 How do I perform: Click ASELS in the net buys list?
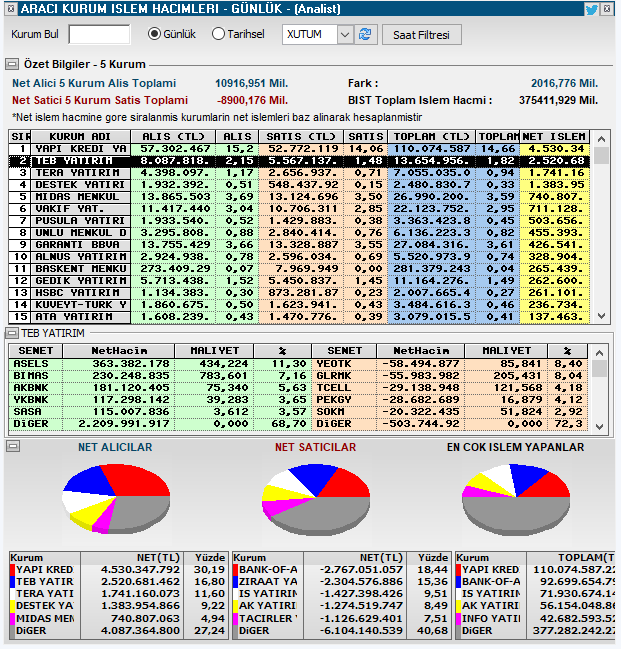[31, 364]
